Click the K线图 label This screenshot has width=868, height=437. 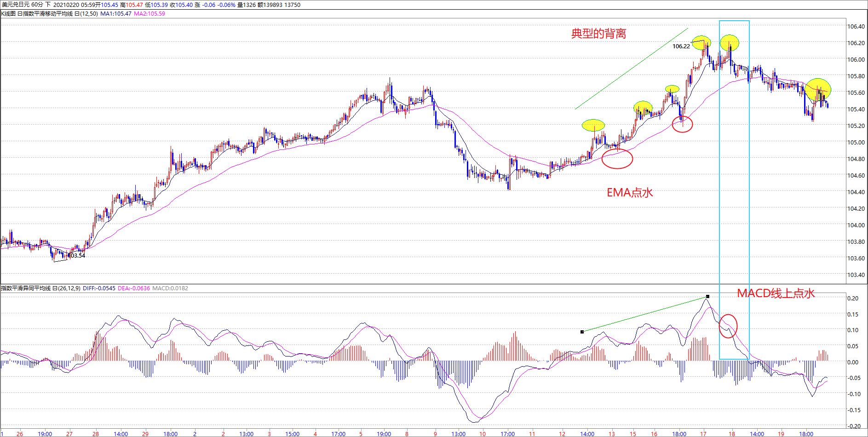(8, 14)
